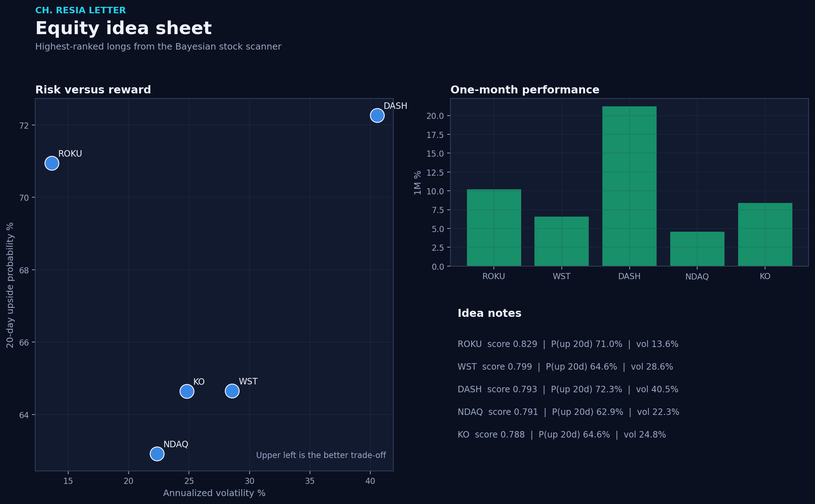Select the 'KO score 0.788' note line
The image size is (815, 504).
point(562,435)
